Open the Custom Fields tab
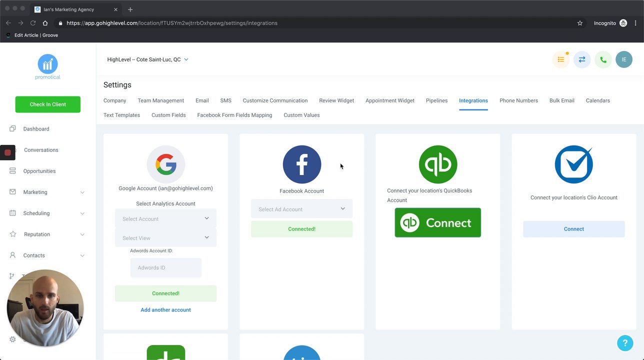Screen dimensions: 644x360 click(168, 115)
